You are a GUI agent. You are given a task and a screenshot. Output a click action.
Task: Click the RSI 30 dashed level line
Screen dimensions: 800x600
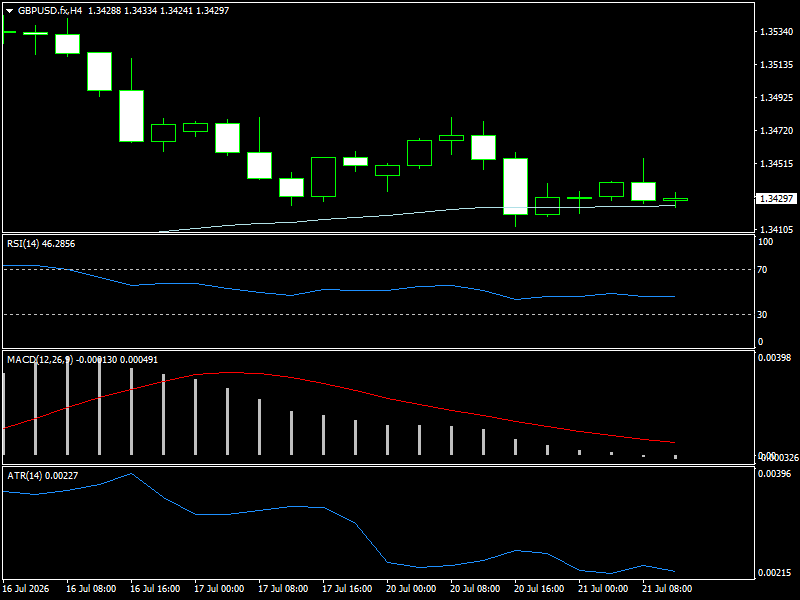coord(378,314)
